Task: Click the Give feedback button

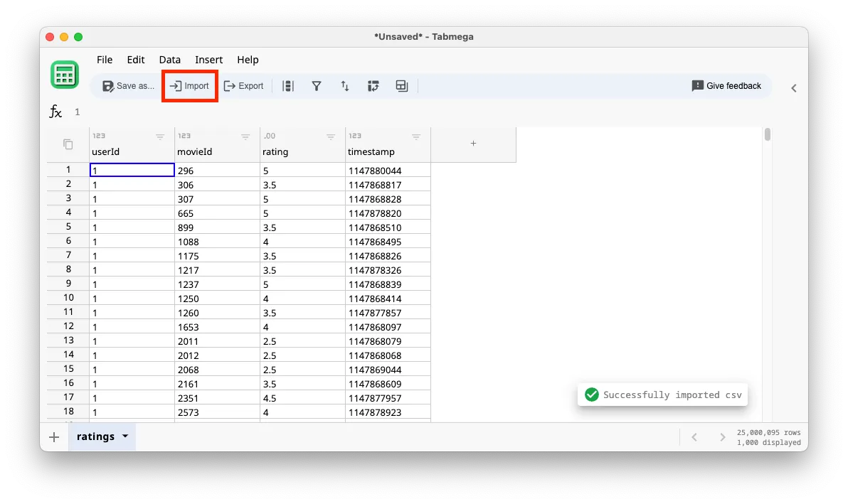Action: [726, 85]
